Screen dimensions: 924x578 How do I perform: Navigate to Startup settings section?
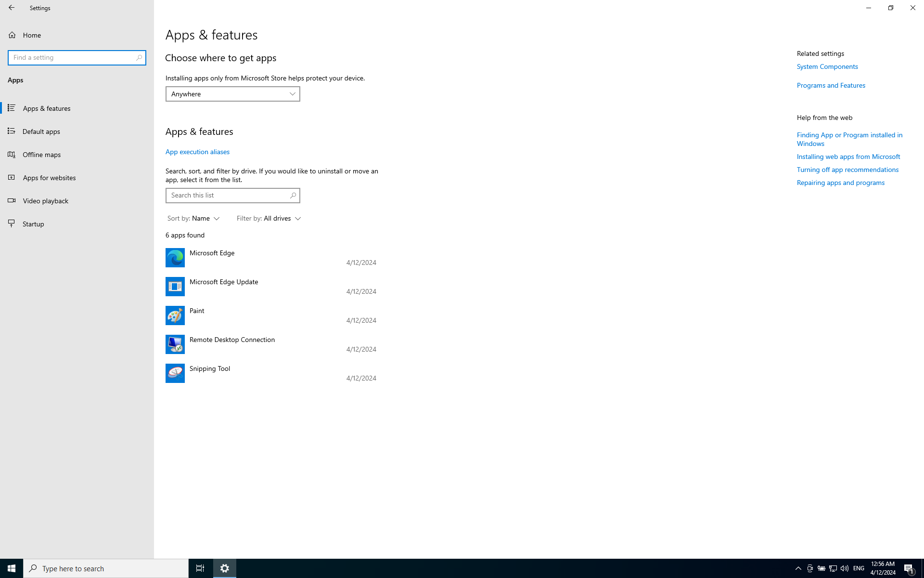pyautogui.click(x=33, y=223)
